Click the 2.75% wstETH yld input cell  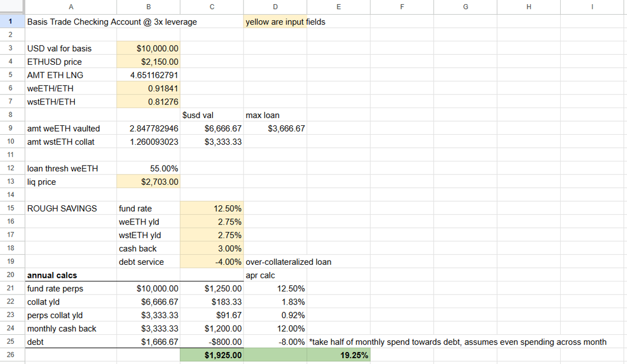(212, 235)
